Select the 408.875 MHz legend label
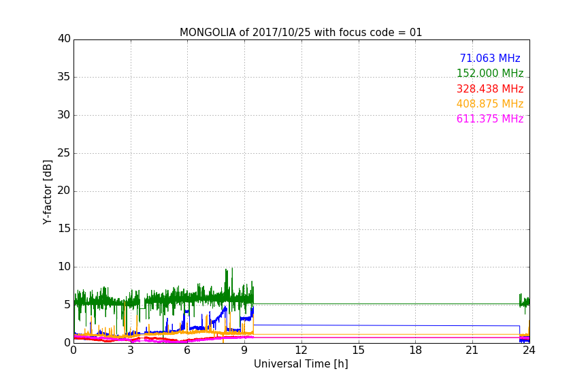The height and width of the screenshot is (392, 588). coord(490,103)
